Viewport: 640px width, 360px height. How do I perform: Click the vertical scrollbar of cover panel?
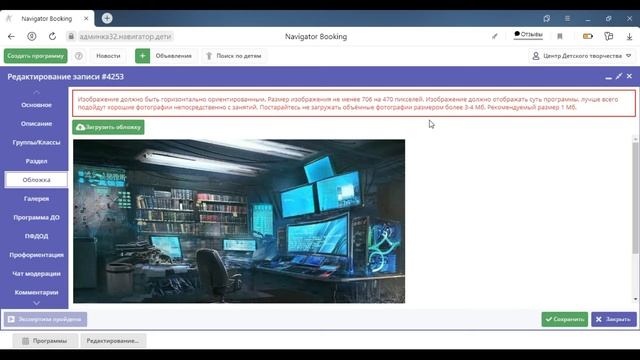635,198
